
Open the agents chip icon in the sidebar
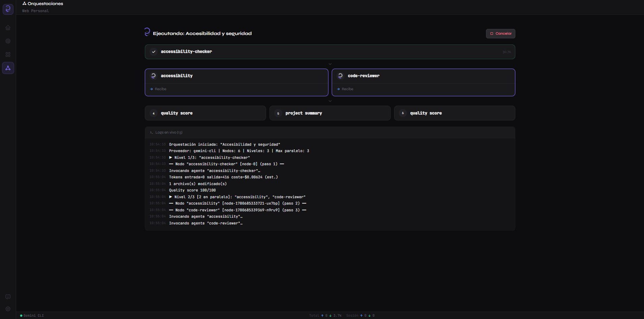[8, 41]
